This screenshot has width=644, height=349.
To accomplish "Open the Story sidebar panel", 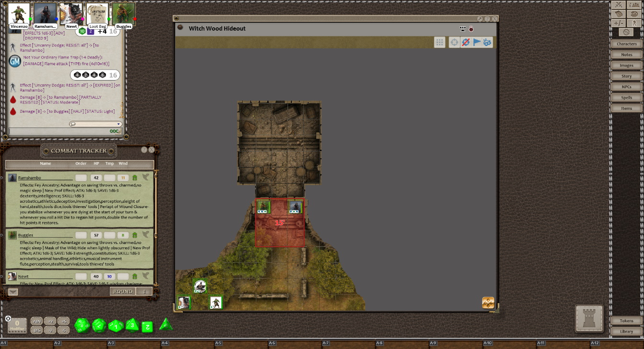I will click(x=626, y=76).
